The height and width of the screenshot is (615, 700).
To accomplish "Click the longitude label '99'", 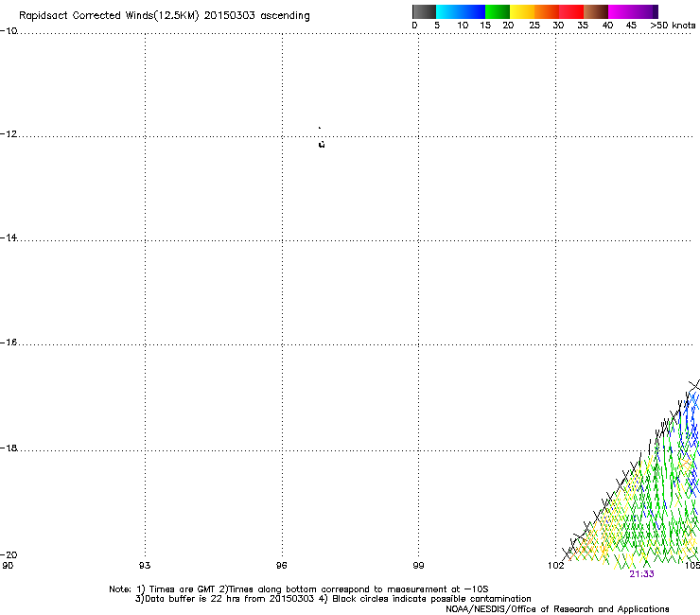I will pyautogui.click(x=418, y=566).
